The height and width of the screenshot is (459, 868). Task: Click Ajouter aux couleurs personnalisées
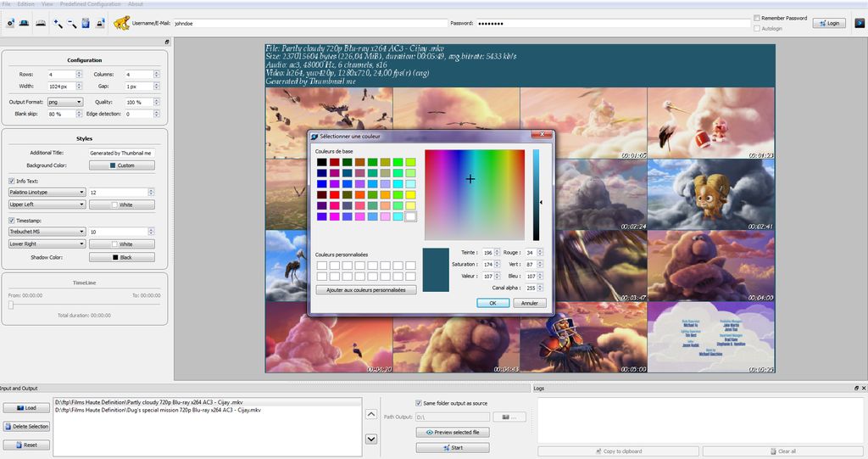click(x=366, y=290)
